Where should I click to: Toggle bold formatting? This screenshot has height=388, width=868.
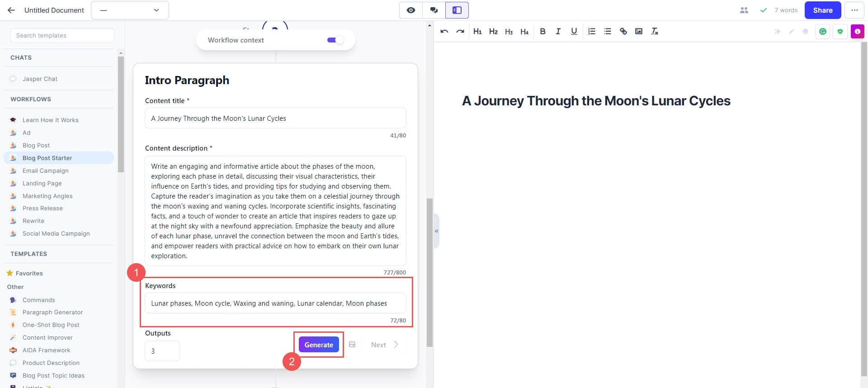pyautogui.click(x=542, y=31)
